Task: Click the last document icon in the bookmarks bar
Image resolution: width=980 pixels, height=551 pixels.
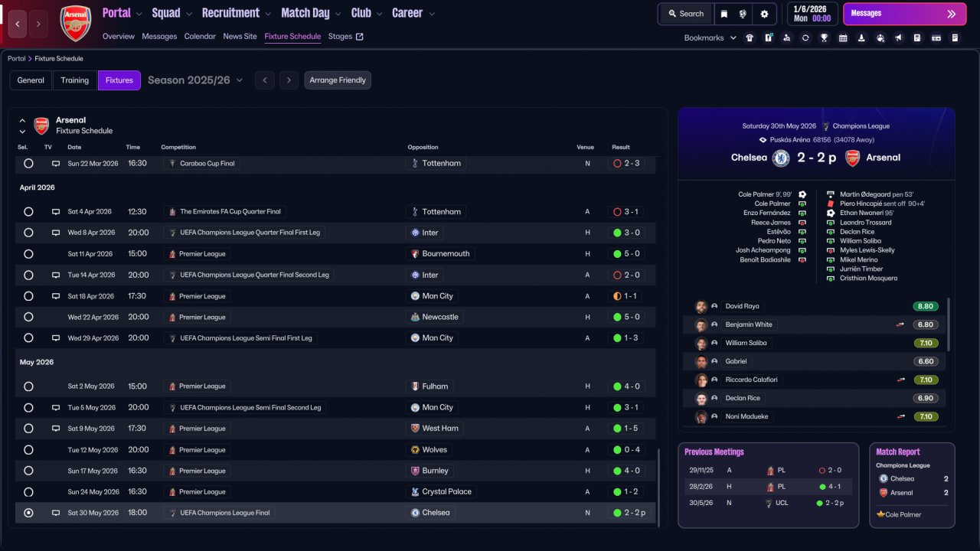Action: [955, 37]
